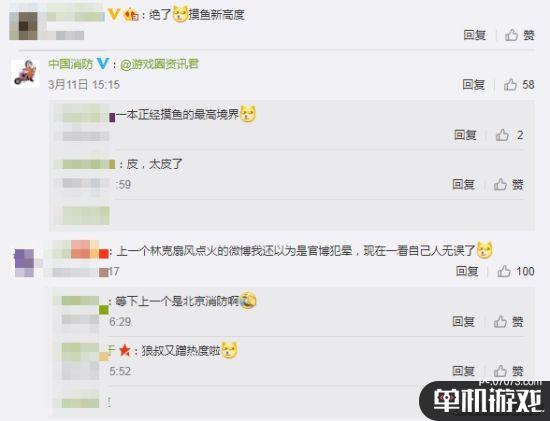This screenshot has height=421, width=550.
Task: Reply to the 摸鱼新高度 comment
Action: [475, 35]
